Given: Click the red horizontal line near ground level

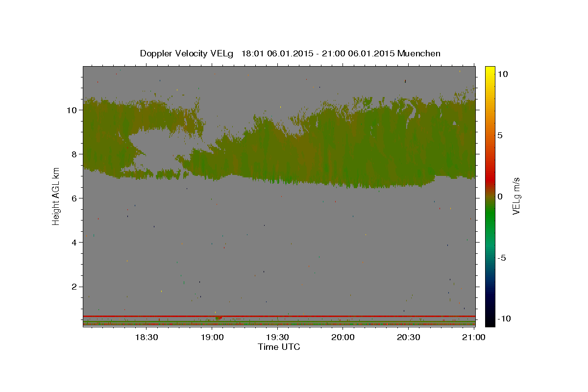Looking at the screenshot, I should click(279, 316).
